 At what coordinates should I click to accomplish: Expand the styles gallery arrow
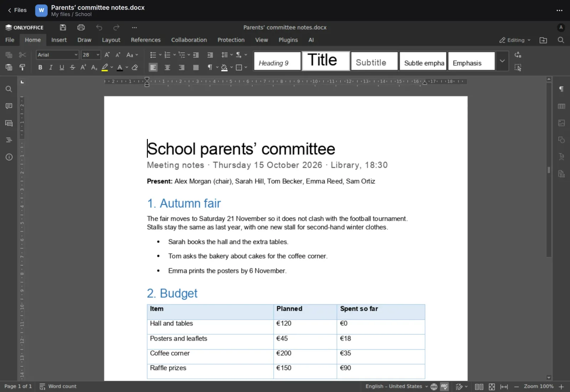pos(502,61)
